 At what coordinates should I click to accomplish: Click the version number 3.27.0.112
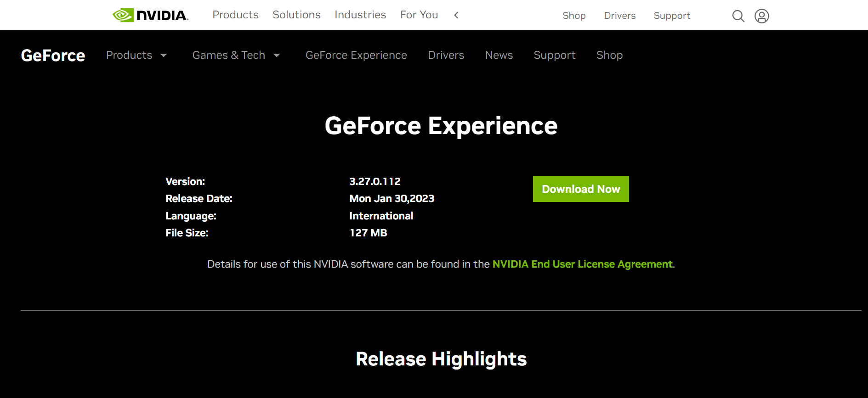pos(375,181)
